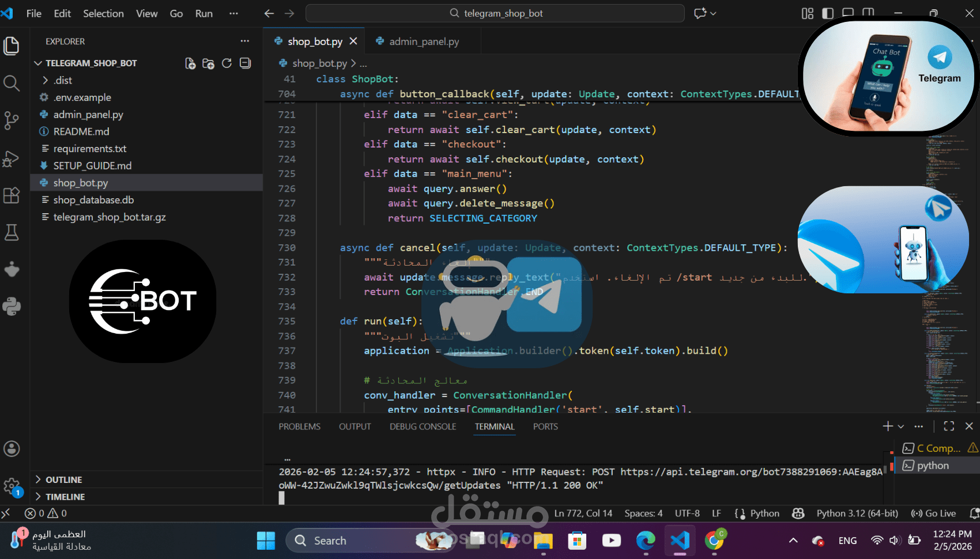Go to line via Ln 772, Col 14

(583, 513)
